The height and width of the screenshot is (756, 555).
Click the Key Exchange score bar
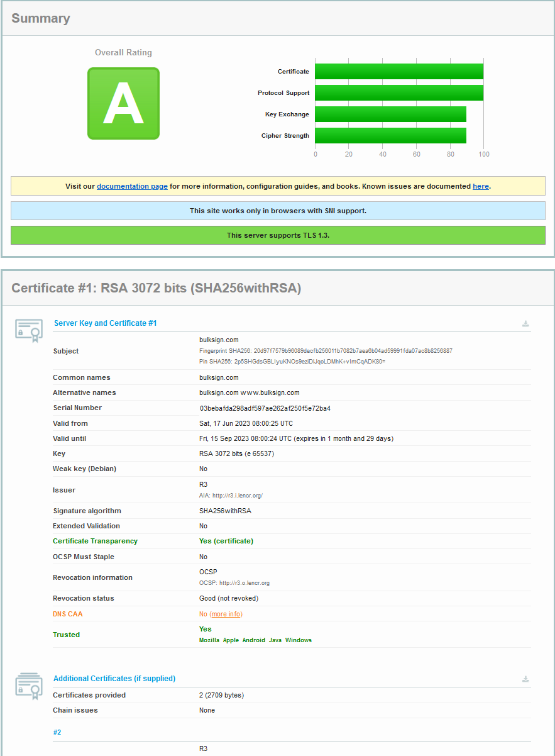(x=391, y=114)
